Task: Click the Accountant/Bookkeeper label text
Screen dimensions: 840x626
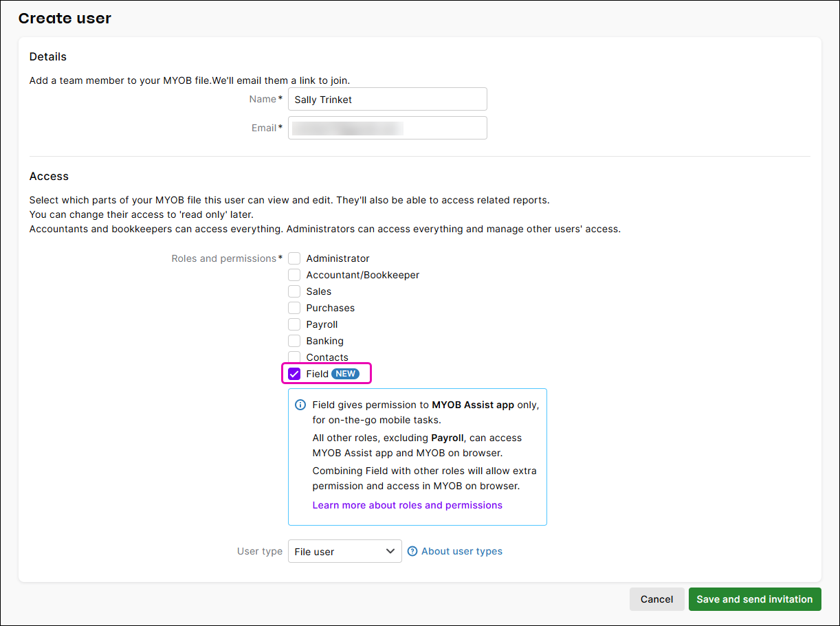Action: tap(363, 275)
